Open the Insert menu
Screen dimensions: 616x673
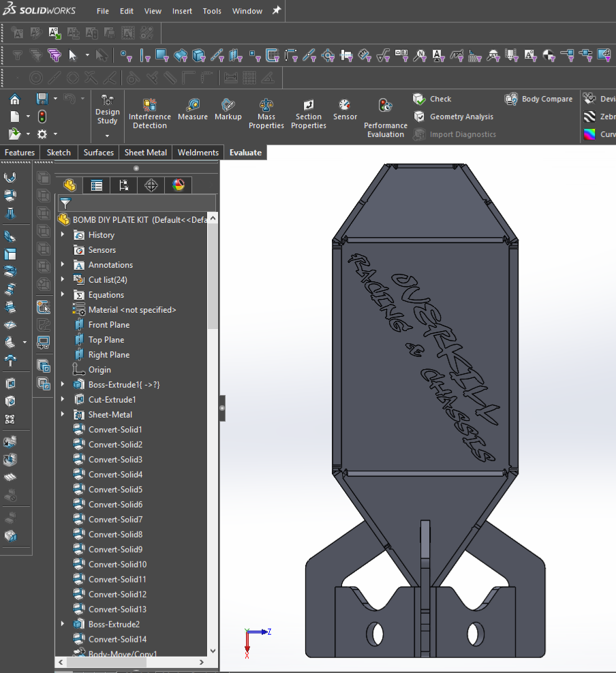click(x=182, y=11)
